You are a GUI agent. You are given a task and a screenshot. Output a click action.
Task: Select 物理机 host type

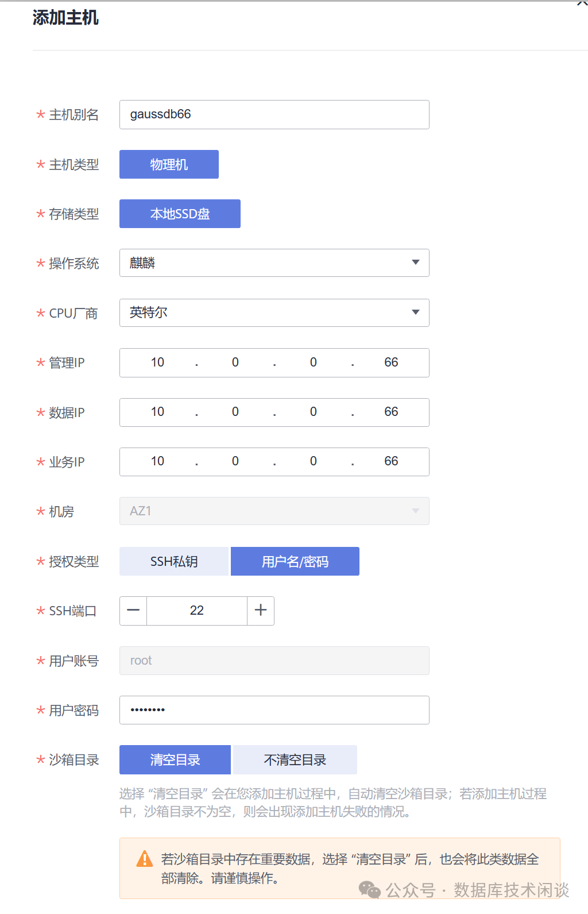[169, 164]
